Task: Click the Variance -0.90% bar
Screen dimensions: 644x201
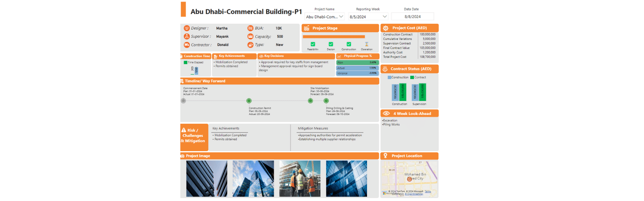Action: coord(357,73)
